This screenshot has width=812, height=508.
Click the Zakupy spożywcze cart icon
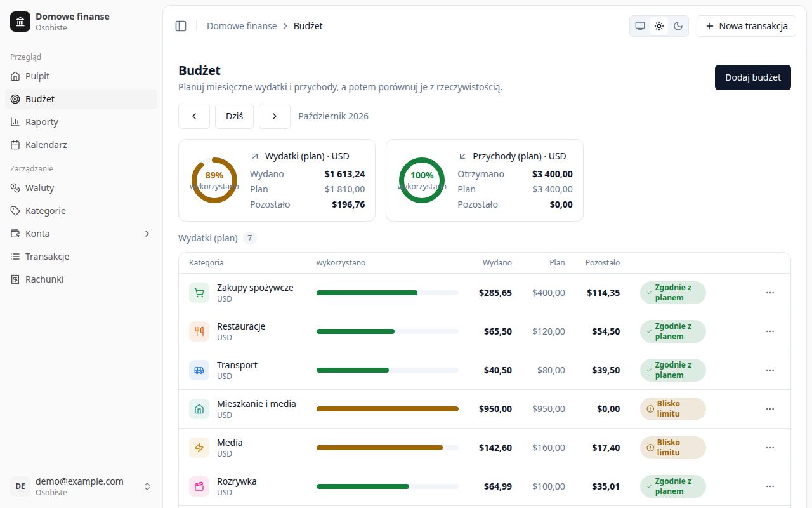click(x=199, y=293)
